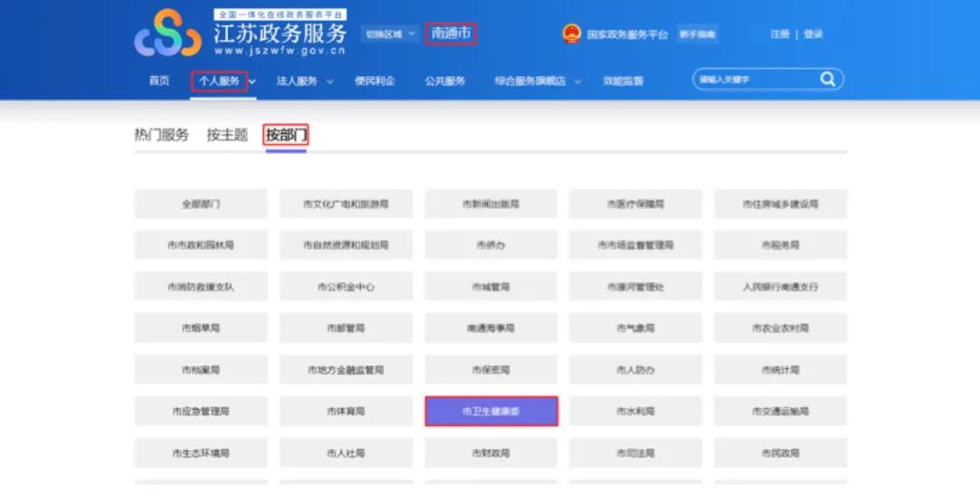Click the 注册 register link

click(x=779, y=34)
